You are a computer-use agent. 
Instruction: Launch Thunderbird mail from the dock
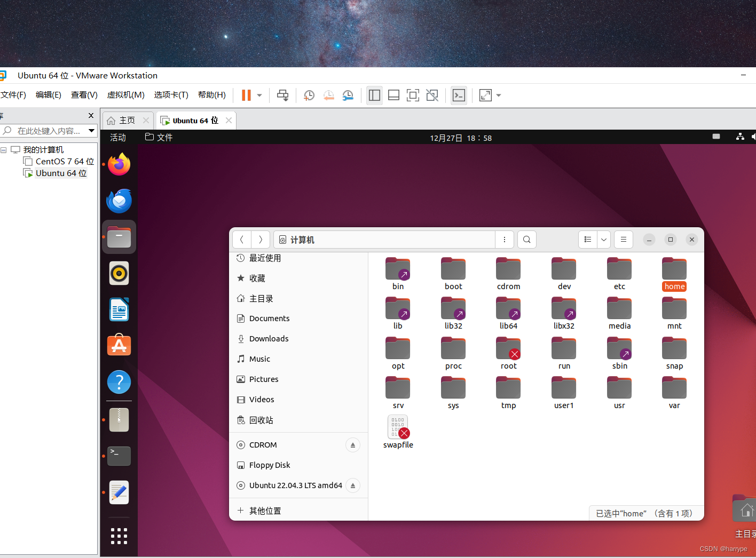[x=119, y=201]
